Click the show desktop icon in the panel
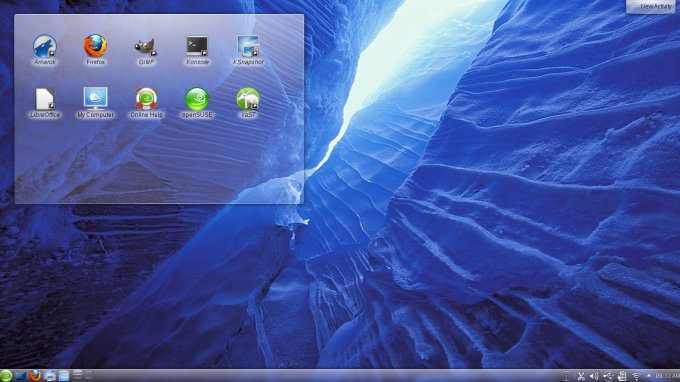The height and width of the screenshot is (382, 680). pos(20,375)
